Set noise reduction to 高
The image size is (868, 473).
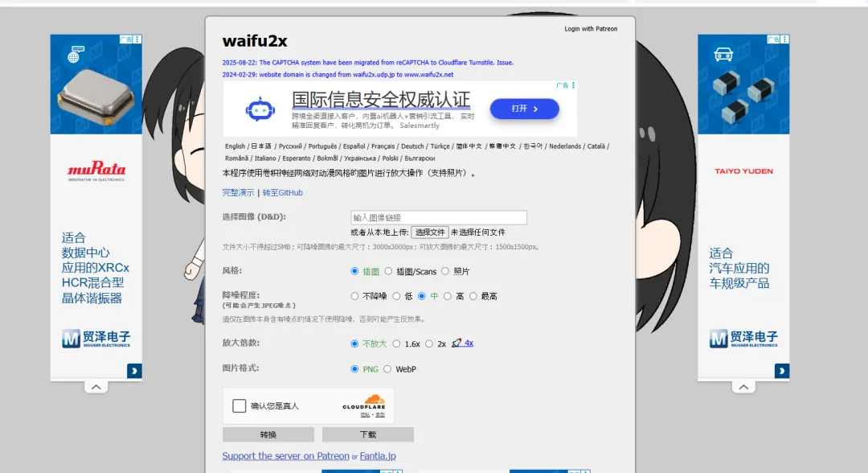(x=448, y=296)
